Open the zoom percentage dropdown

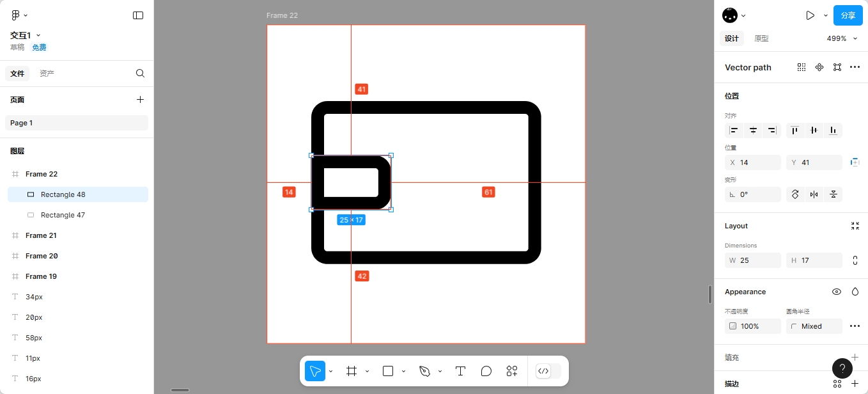click(x=842, y=38)
